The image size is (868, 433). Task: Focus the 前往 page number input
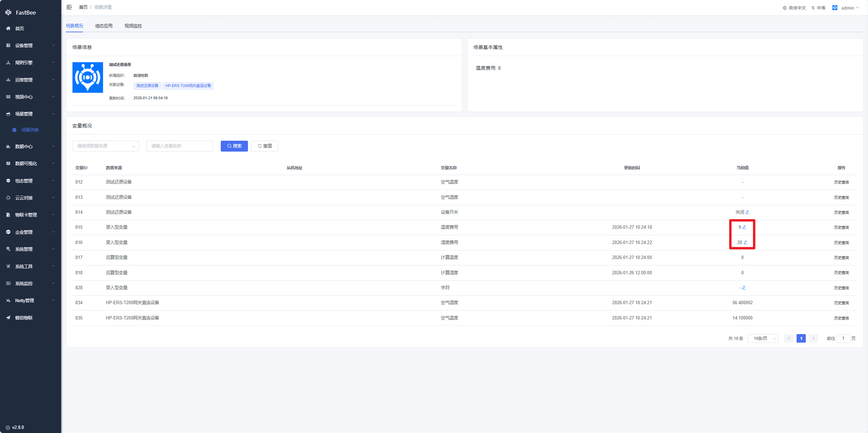click(843, 339)
